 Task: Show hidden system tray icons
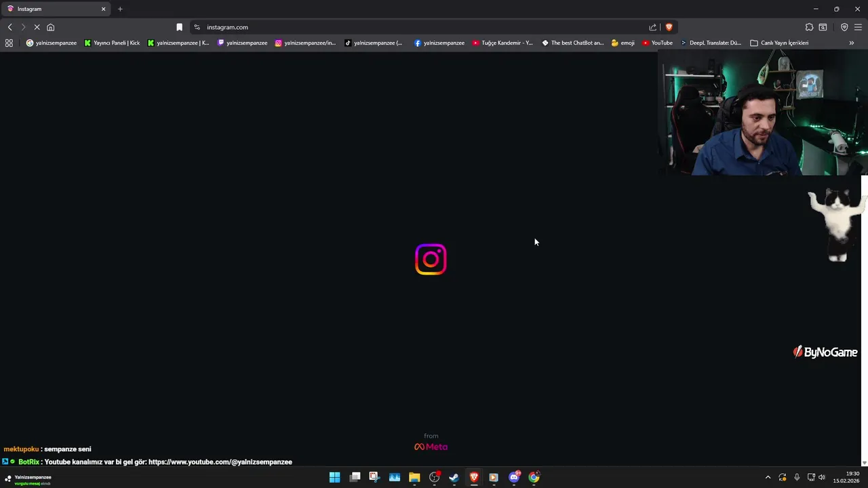tap(768, 477)
